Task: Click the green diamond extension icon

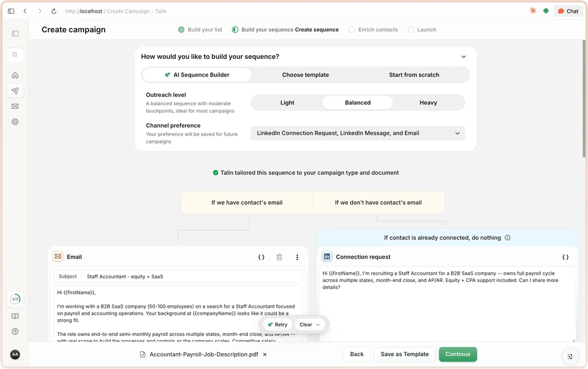Action: pyautogui.click(x=546, y=11)
